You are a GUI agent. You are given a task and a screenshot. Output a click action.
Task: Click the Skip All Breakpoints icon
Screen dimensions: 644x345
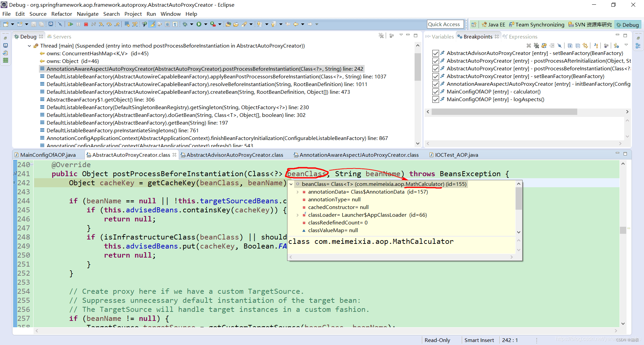click(x=560, y=45)
